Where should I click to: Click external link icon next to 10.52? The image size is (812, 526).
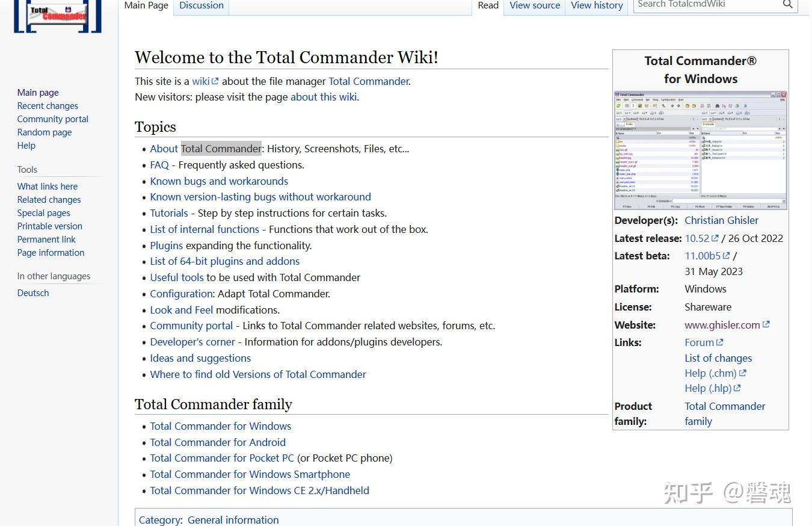coord(715,238)
